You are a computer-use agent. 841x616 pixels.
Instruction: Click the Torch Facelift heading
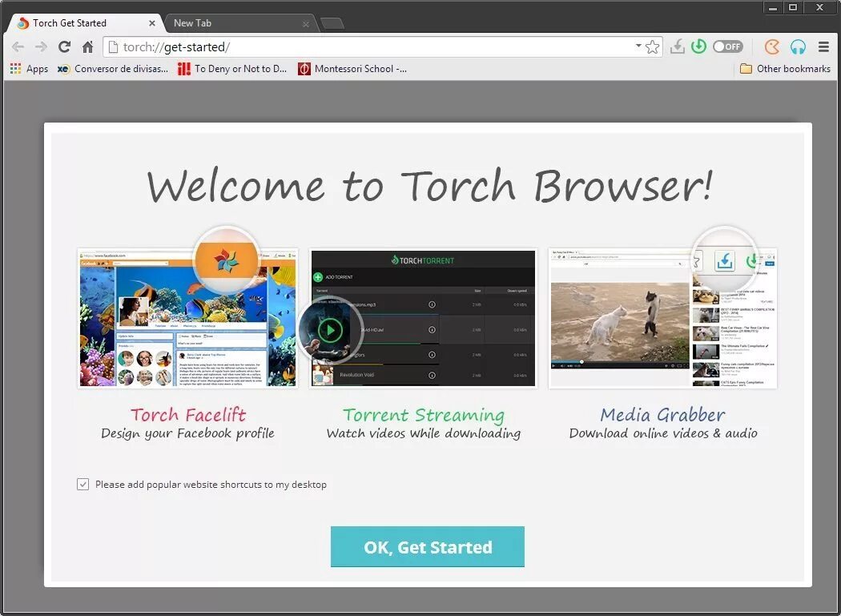tap(188, 414)
